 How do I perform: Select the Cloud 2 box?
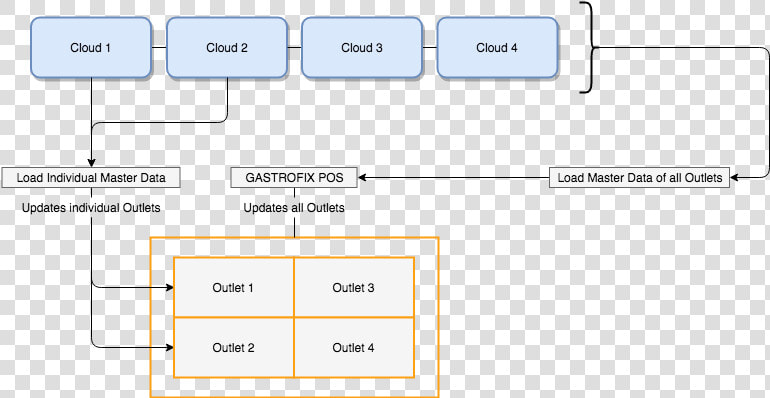[227, 48]
